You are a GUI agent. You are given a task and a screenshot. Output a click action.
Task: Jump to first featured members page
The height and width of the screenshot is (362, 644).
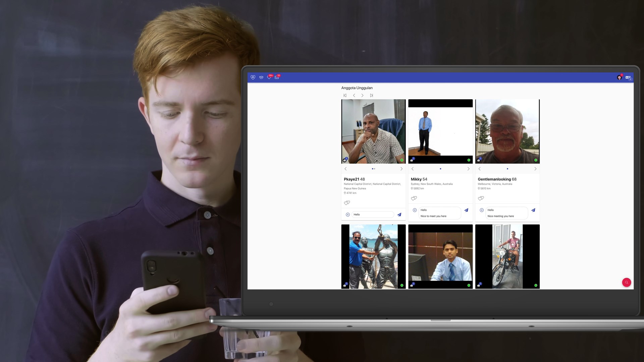pos(345,96)
